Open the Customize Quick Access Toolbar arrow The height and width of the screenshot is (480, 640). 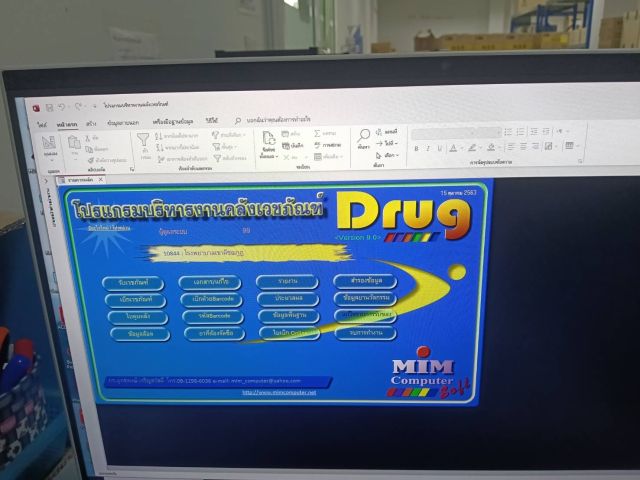(x=94, y=106)
